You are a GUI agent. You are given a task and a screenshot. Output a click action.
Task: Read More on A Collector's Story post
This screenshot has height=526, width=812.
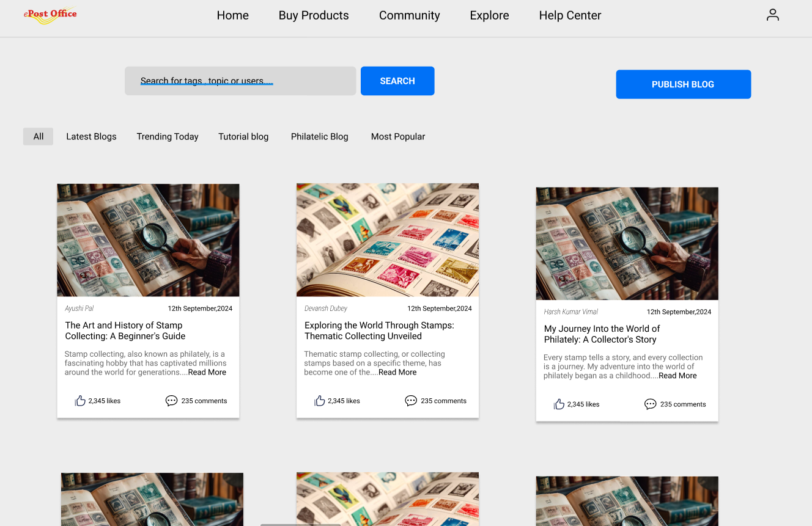click(677, 376)
